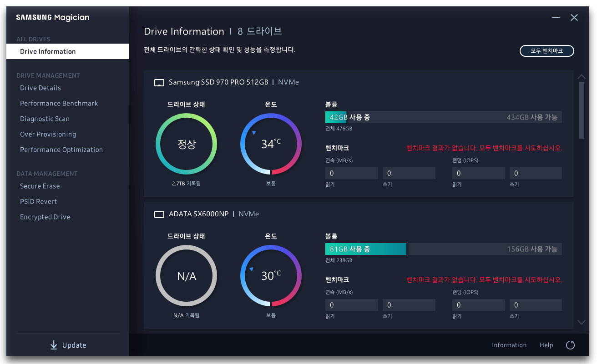Click the 8 드라이브 heading text
This screenshot has height=364, width=597.
(260, 31)
